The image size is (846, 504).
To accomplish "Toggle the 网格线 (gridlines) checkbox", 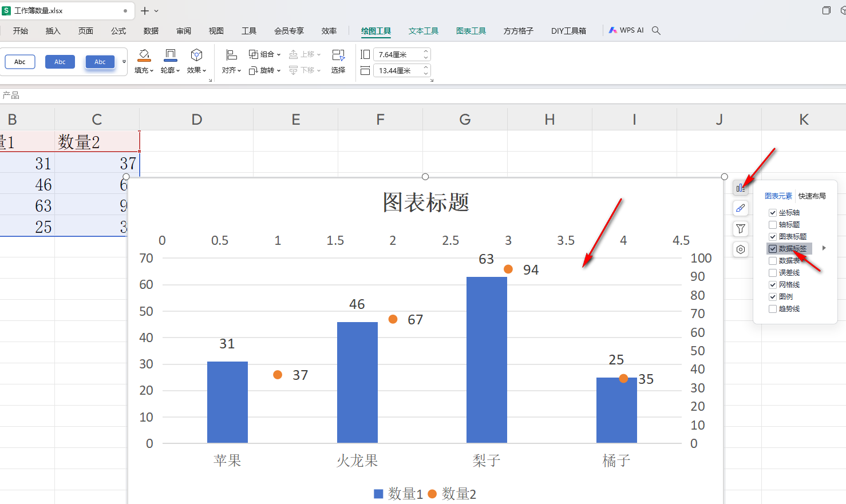I will (x=773, y=285).
